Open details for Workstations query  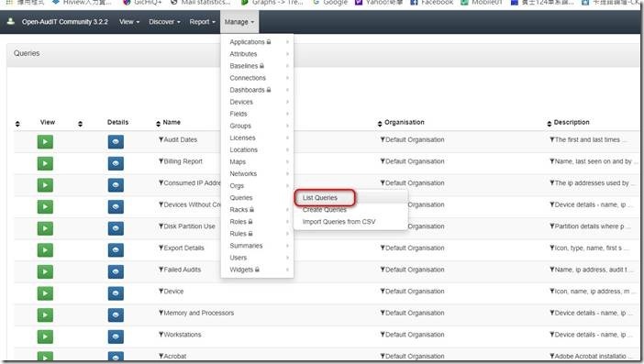[x=116, y=336]
